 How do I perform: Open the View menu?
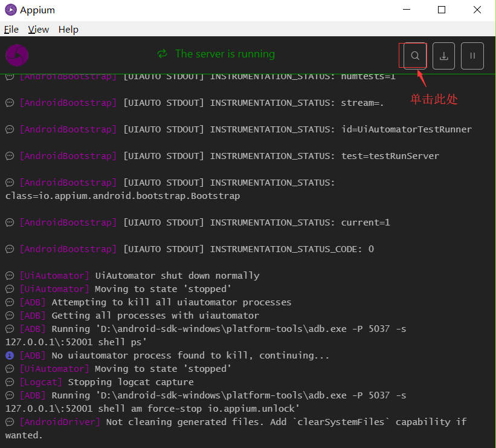38,30
